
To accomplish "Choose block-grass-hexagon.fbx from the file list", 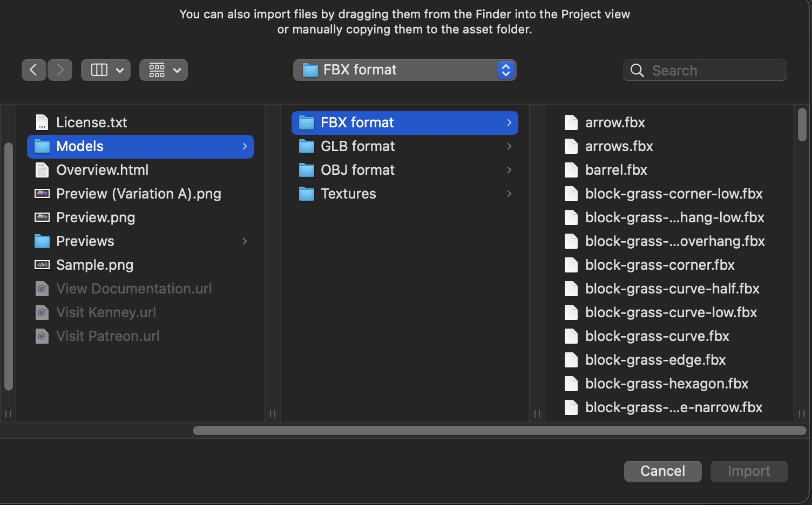I will [666, 384].
